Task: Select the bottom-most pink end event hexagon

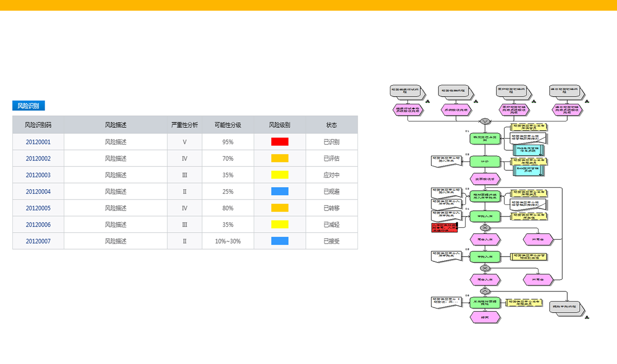Action: point(485,317)
